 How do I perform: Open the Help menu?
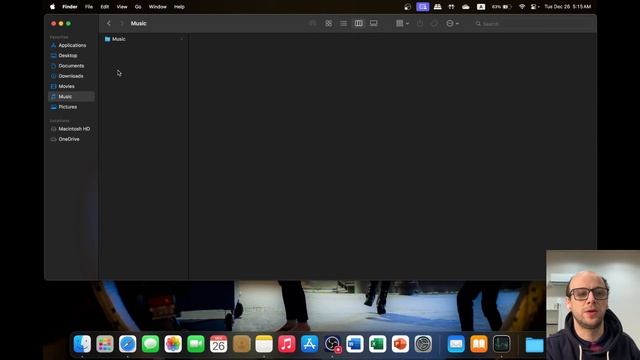click(179, 7)
